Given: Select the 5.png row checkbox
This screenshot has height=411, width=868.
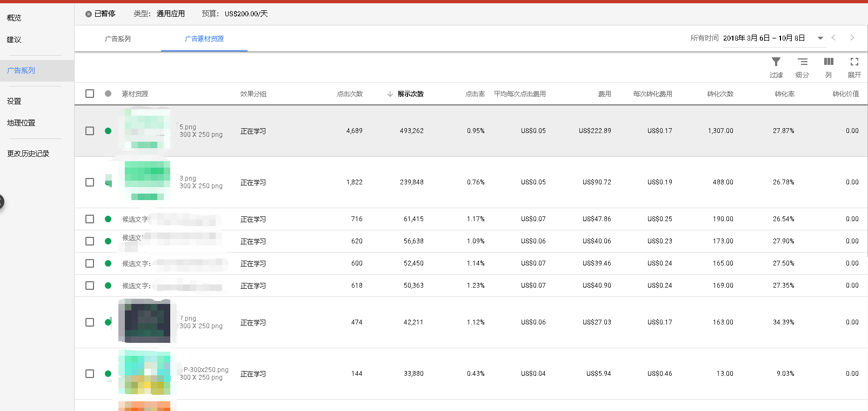Looking at the screenshot, I should (x=90, y=131).
